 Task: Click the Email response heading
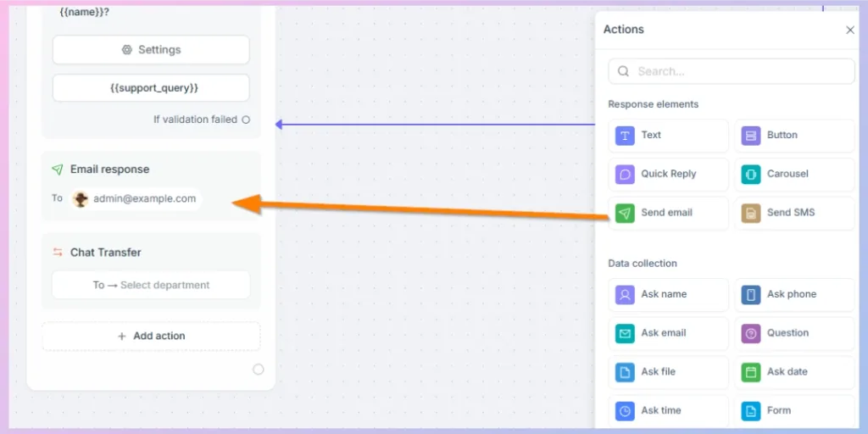click(x=109, y=170)
